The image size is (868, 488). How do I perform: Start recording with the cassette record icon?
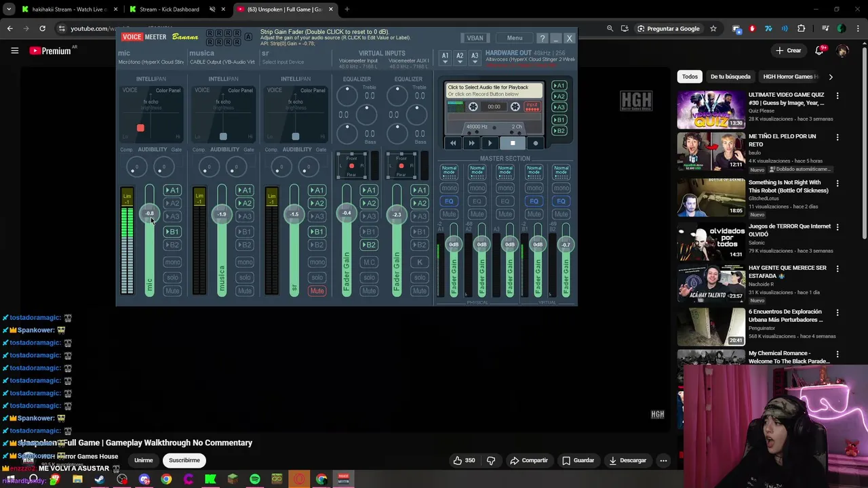tap(535, 143)
